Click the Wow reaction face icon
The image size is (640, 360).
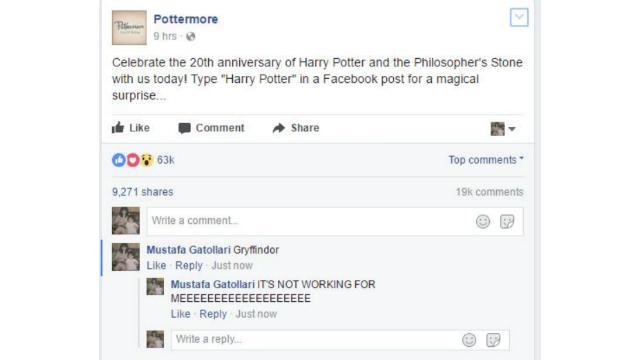pyautogui.click(x=147, y=160)
